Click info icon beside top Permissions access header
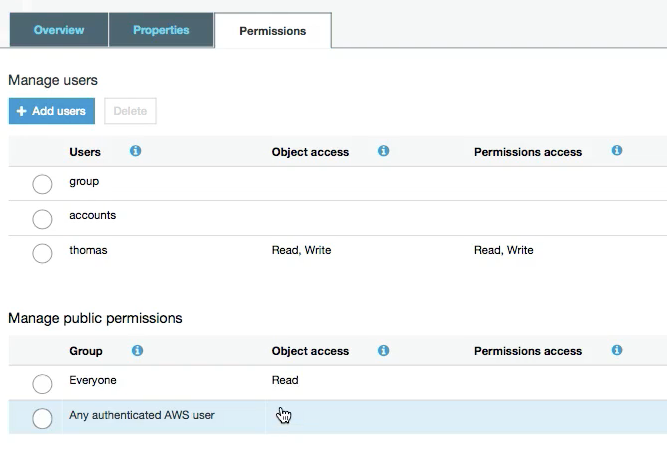 click(616, 151)
